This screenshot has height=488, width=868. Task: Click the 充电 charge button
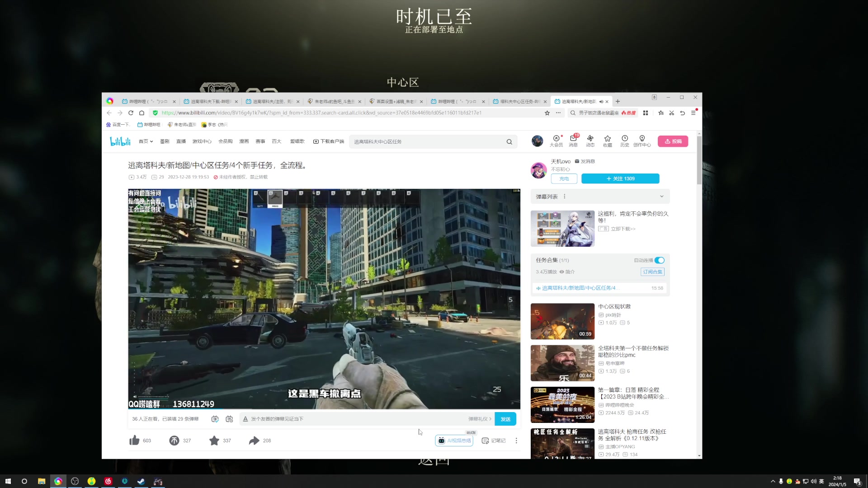564,178
